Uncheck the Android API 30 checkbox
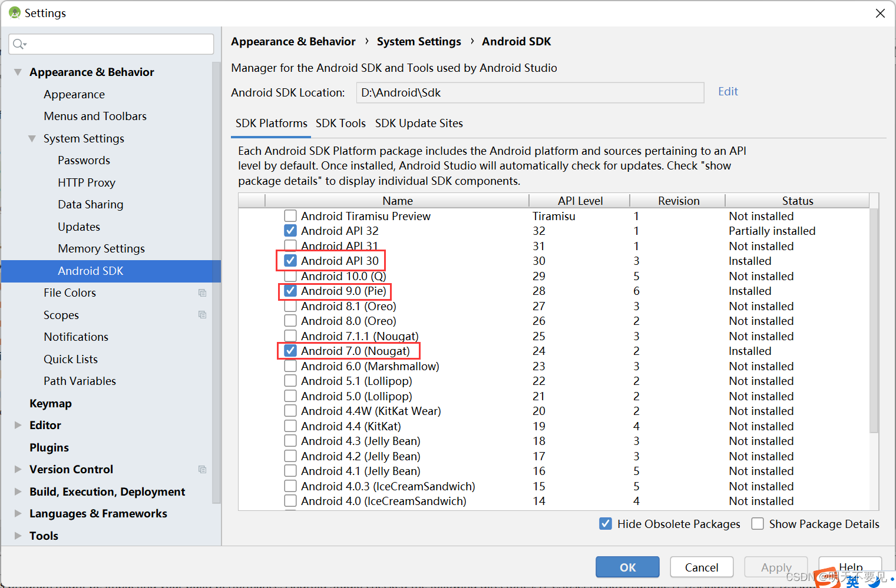Viewport: 896px width, 588px height. (290, 261)
